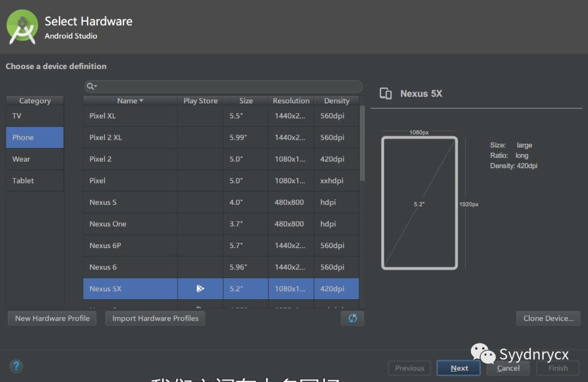Viewport: 588px width, 382px height.
Task: Click the Next button
Action: pyautogui.click(x=458, y=368)
